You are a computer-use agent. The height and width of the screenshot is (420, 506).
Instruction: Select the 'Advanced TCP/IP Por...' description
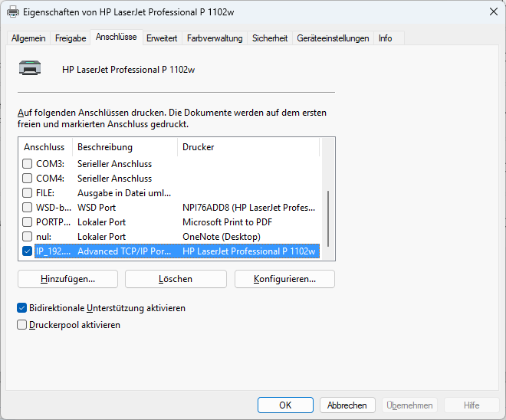[124, 251]
